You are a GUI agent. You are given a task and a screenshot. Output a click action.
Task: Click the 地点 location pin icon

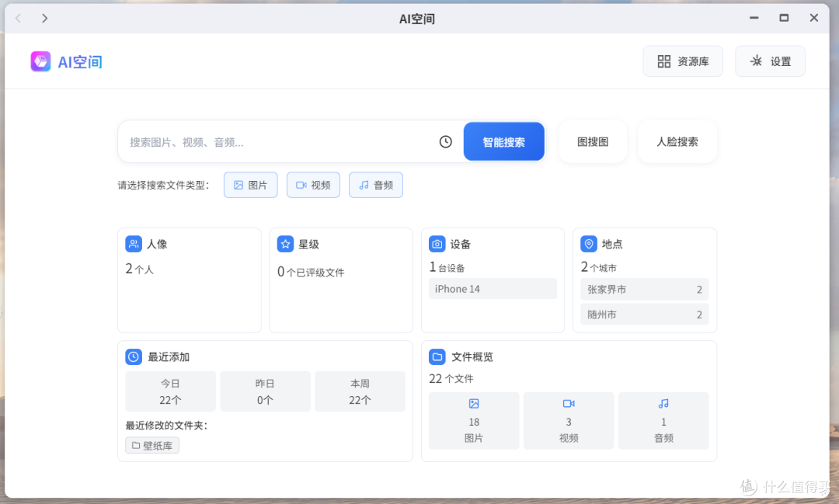589,244
